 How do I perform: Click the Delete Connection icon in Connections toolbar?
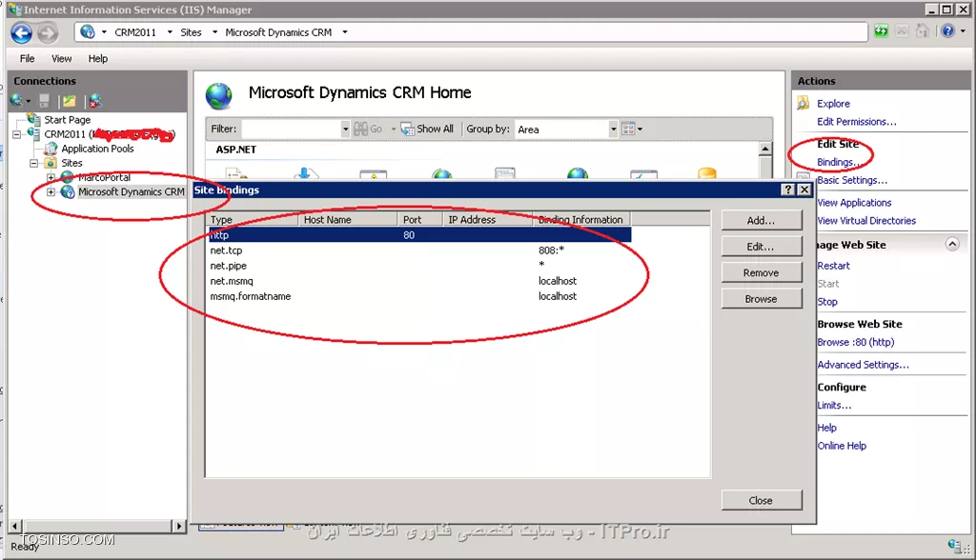pyautogui.click(x=94, y=100)
